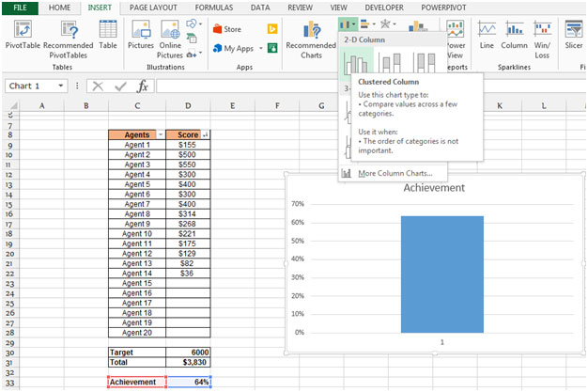Open the Score column filter dropdown
Image resolution: width=588 pixels, height=392 pixels.
[206, 134]
